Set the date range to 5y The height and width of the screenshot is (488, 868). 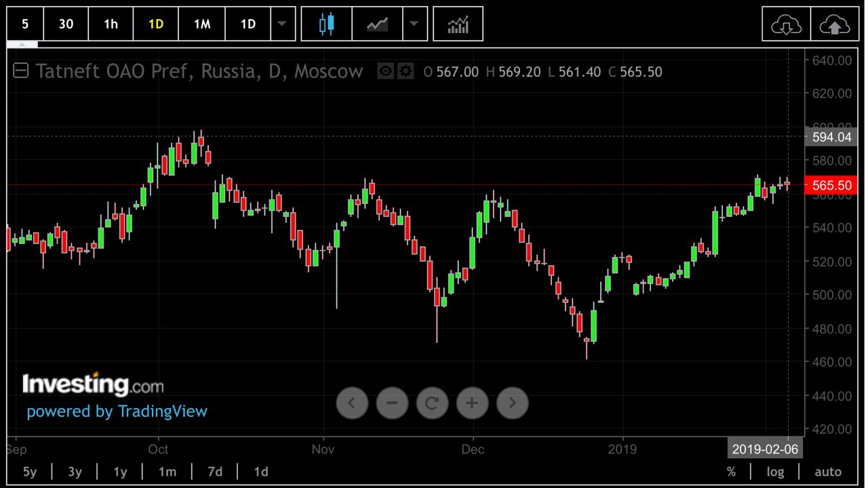31,472
